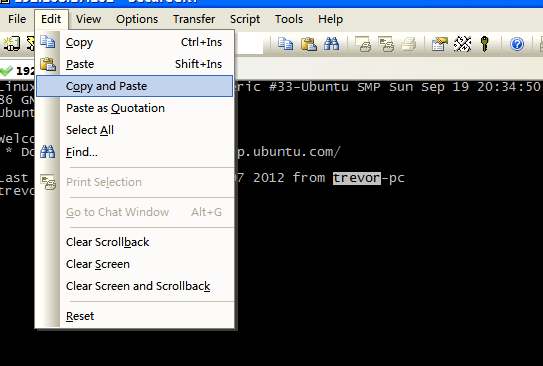
Task: Open the Transfer menu
Action: tap(194, 19)
